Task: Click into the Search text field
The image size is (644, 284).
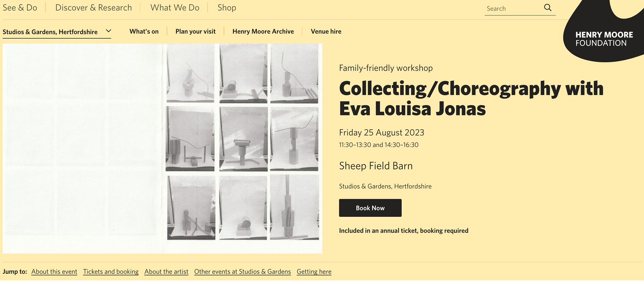Action: (x=513, y=9)
